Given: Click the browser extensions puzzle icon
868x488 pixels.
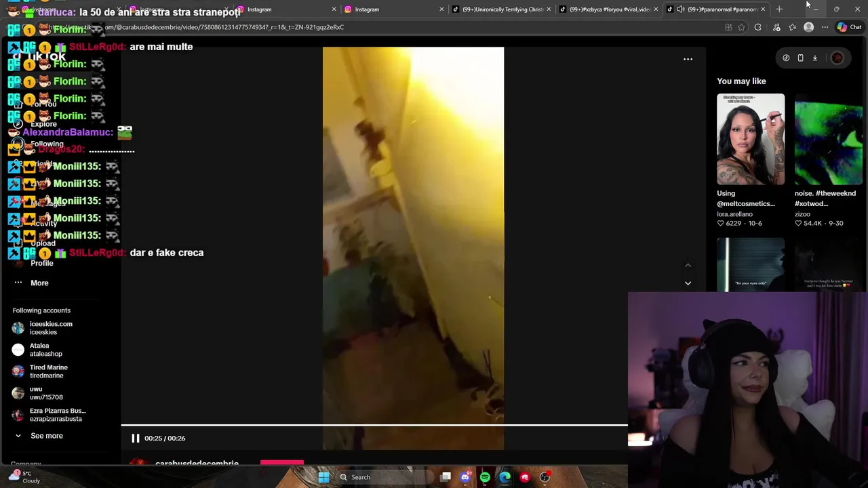Looking at the screenshot, I should tap(757, 27).
